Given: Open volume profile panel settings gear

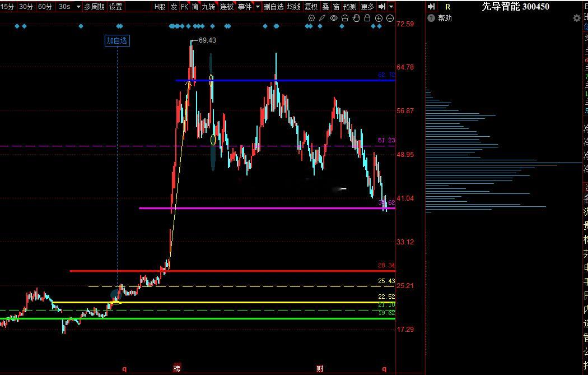Looking at the screenshot, I should (x=577, y=18).
